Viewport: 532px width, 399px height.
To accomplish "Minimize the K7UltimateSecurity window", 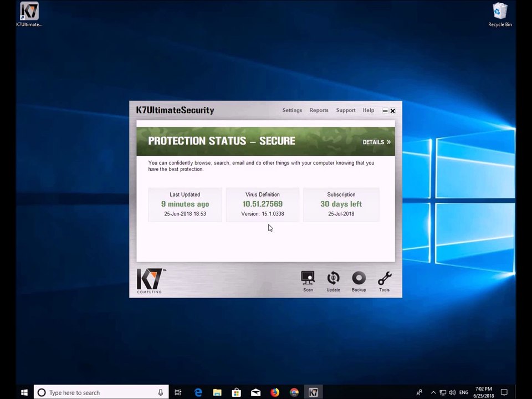I will click(x=385, y=111).
